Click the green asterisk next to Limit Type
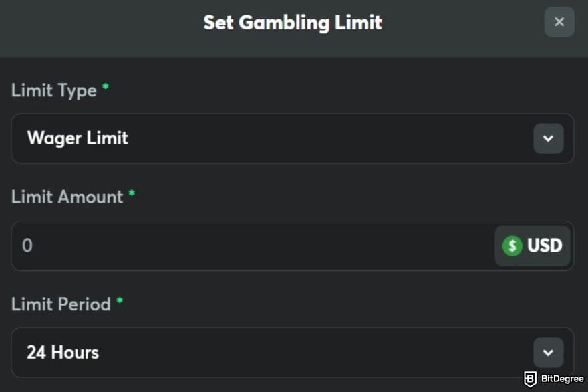 coord(106,86)
